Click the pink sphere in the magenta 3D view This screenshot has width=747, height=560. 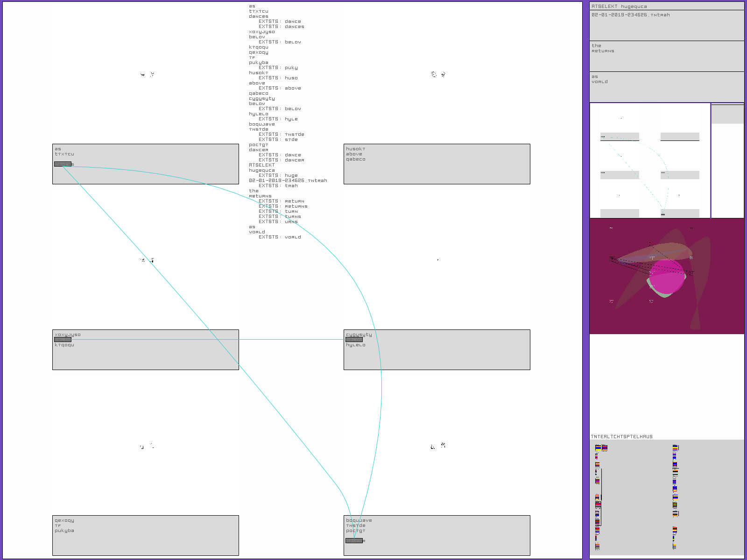point(667,276)
